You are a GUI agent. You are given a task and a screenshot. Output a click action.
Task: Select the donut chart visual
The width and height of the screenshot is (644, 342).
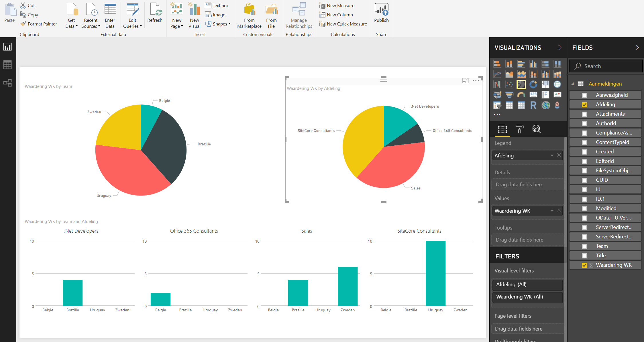[x=533, y=84]
